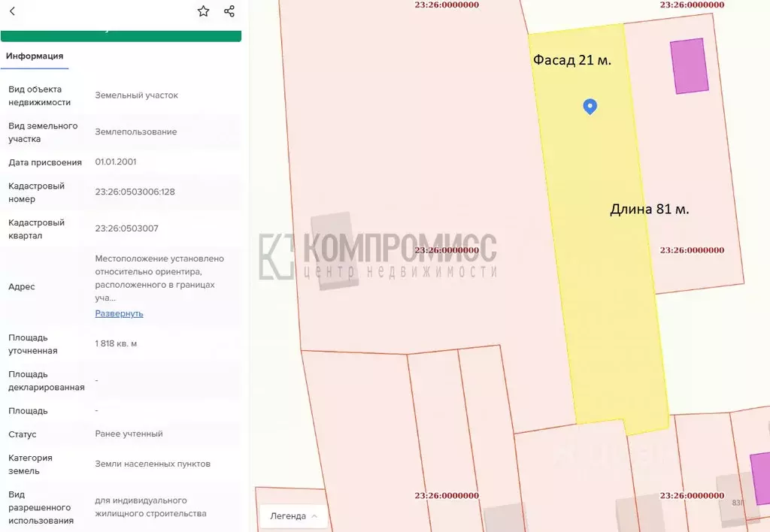Open sharing options with share icon
Image resolution: width=770 pixels, height=532 pixels.
[x=229, y=11]
